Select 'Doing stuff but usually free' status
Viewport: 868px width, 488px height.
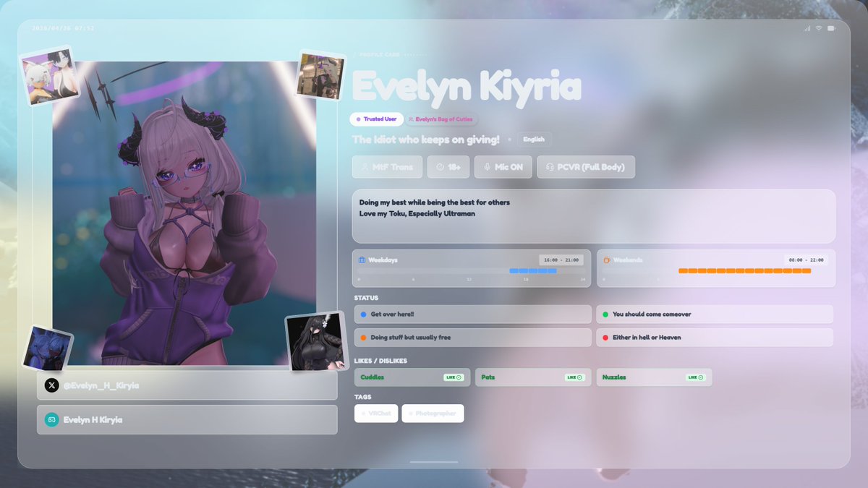pyautogui.click(x=472, y=338)
